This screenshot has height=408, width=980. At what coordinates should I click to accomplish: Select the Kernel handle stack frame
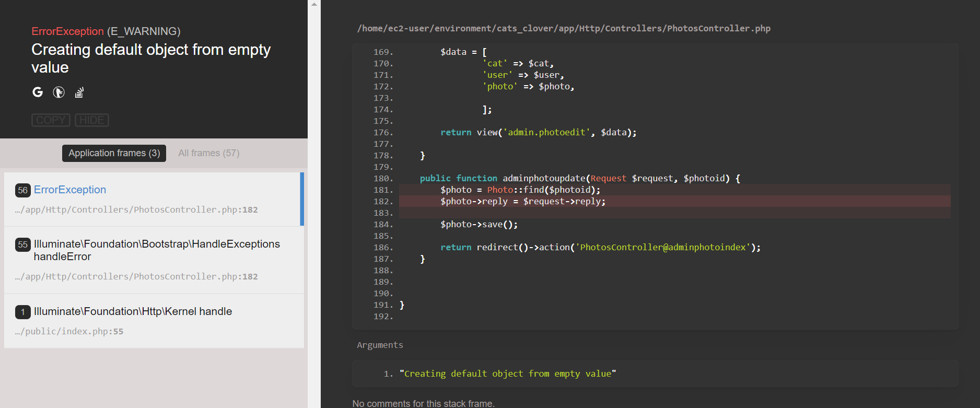(154, 321)
